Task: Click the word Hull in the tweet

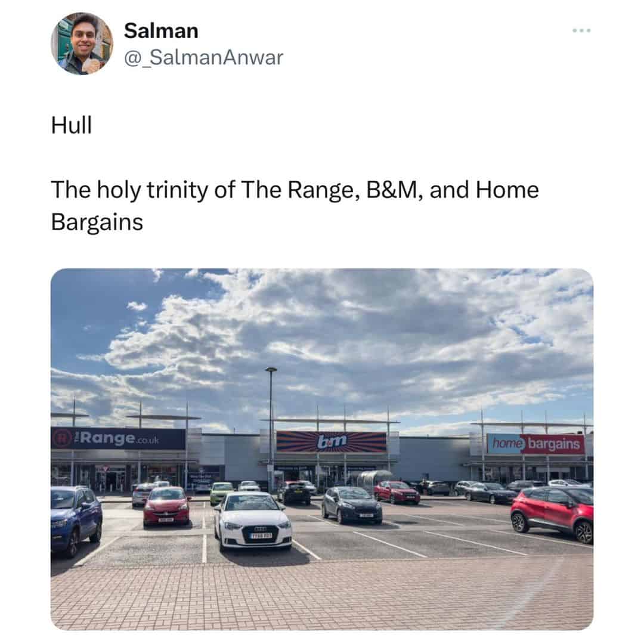Action: point(72,125)
